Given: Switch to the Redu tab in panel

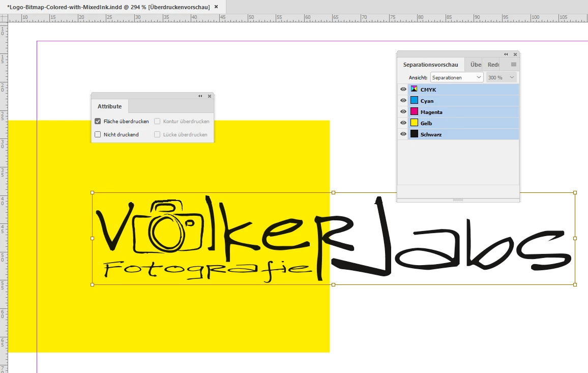Looking at the screenshot, I should [493, 65].
